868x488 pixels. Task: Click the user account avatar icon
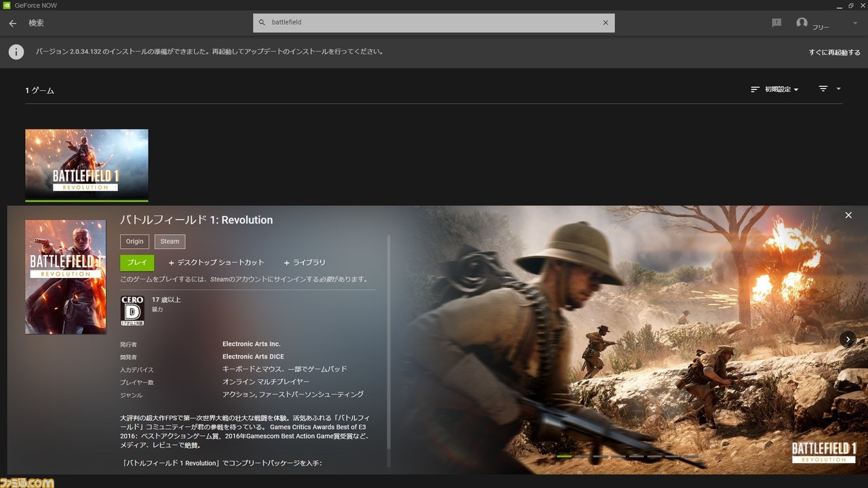pyautogui.click(x=804, y=22)
